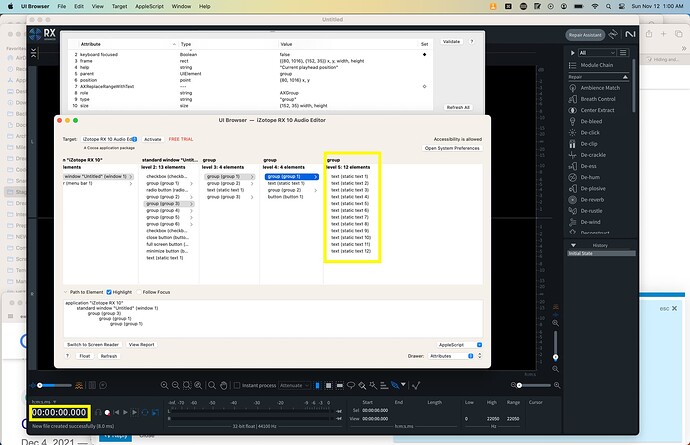Adjust the vertical zoom slider on right edge

coord(555,346)
